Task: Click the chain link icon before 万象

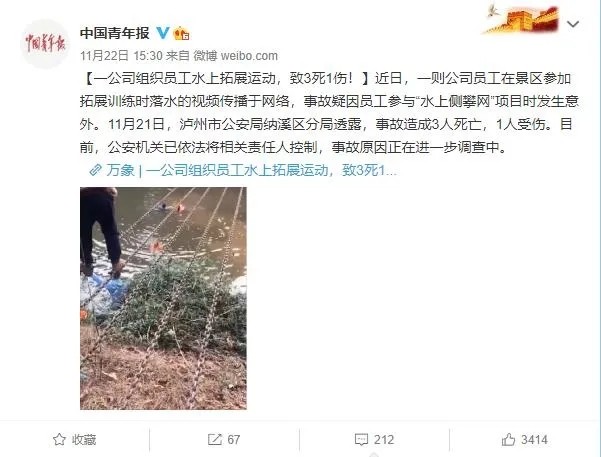Action: [x=95, y=170]
